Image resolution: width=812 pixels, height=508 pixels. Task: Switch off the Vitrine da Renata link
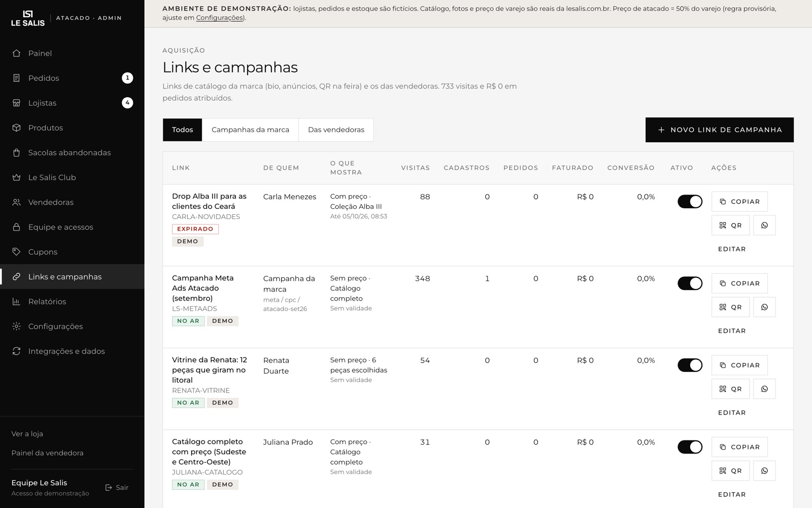[x=690, y=365]
